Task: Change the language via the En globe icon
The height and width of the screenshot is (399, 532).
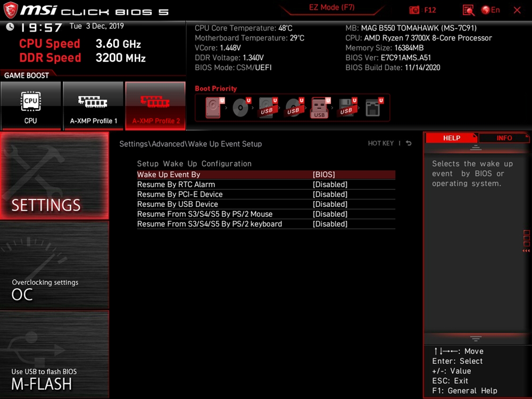Action: tap(491, 10)
